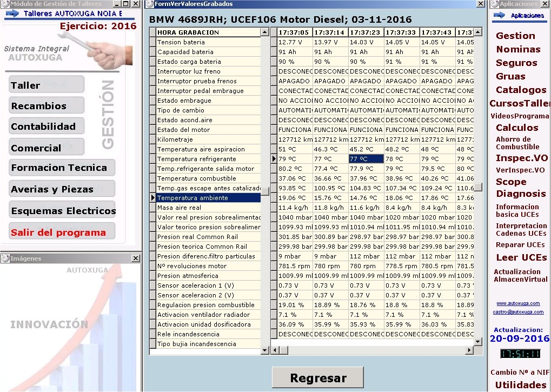
Task: Click blue arrow icon beside Aplicaciones header
Action: (499, 15)
